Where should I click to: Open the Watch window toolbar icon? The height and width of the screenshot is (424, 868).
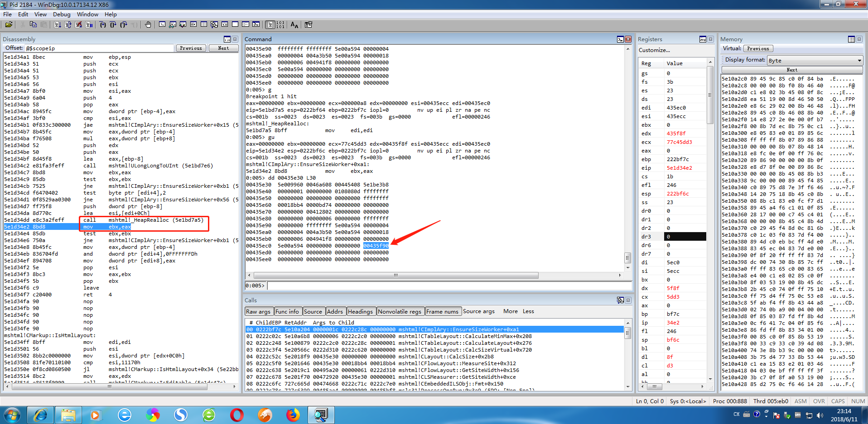coord(173,24)
